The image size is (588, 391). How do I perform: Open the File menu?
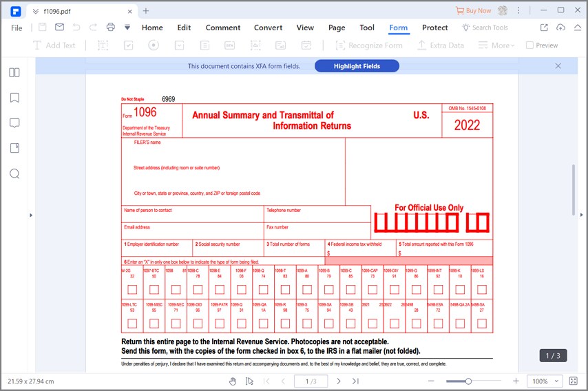pos(17,28)
